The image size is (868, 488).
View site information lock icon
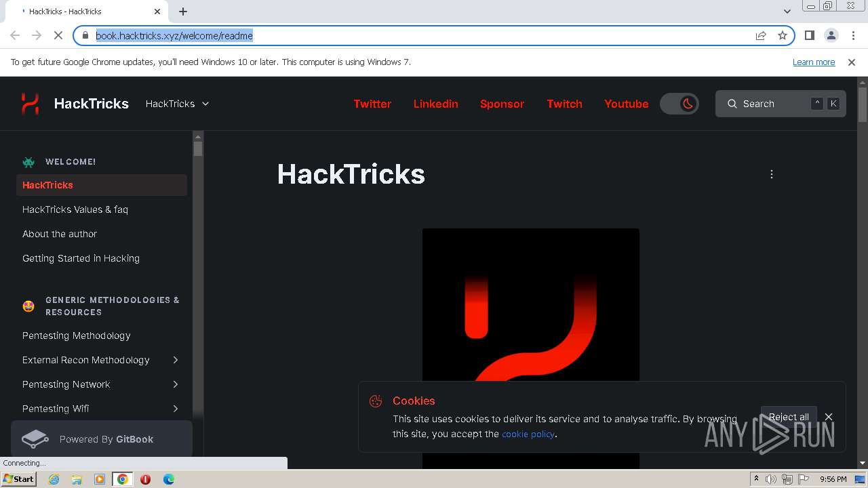coord(85,35)
